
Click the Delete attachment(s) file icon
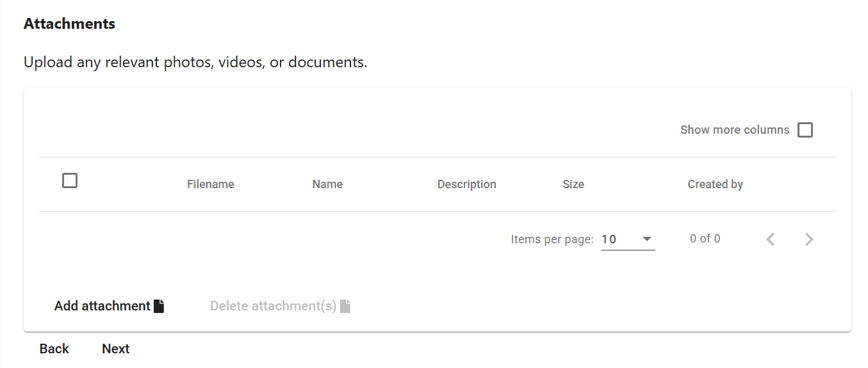[x=345, y=306]
